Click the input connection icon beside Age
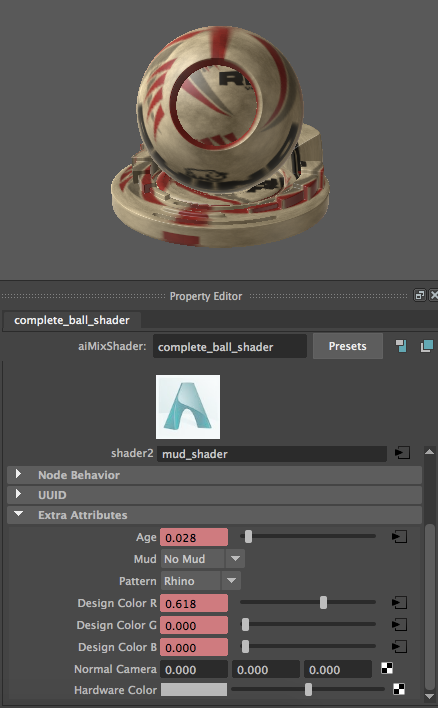This screenshot has height=708, width=438. tap(399, 536)
